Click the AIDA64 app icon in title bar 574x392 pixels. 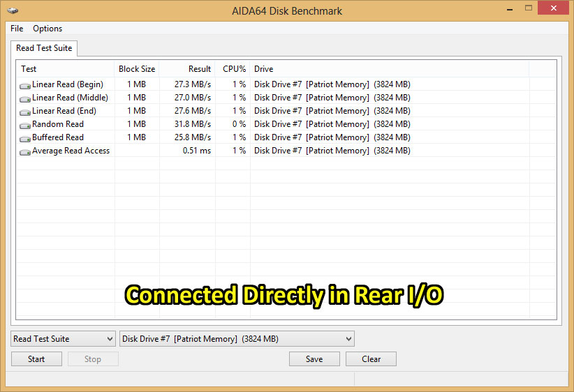coord(13,10)
